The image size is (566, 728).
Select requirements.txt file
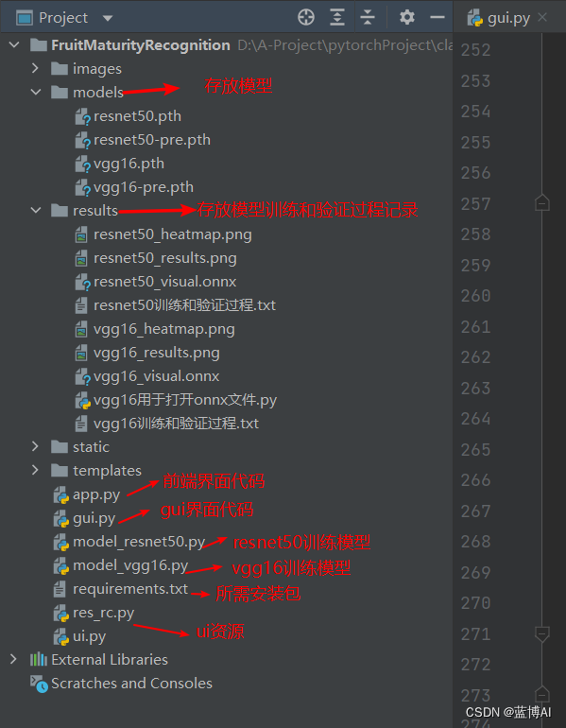pyautogui.click(x=130, y=589)
